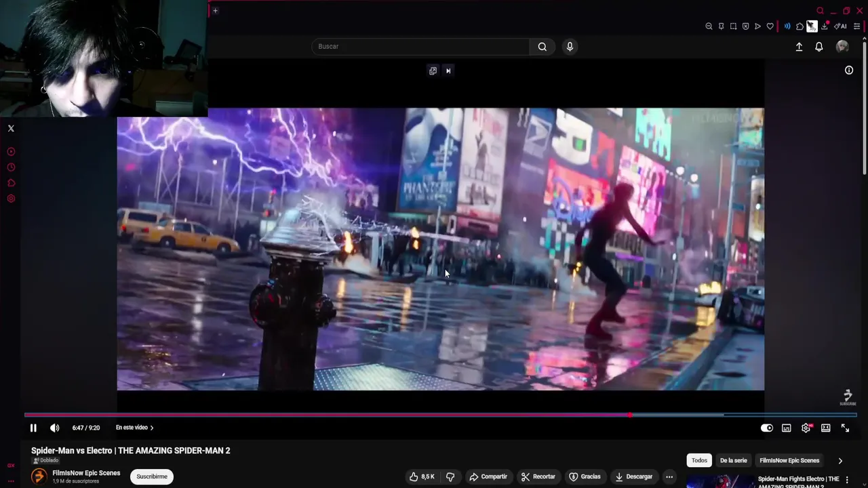
Task: Click the Recortar button
Action: 538,476
